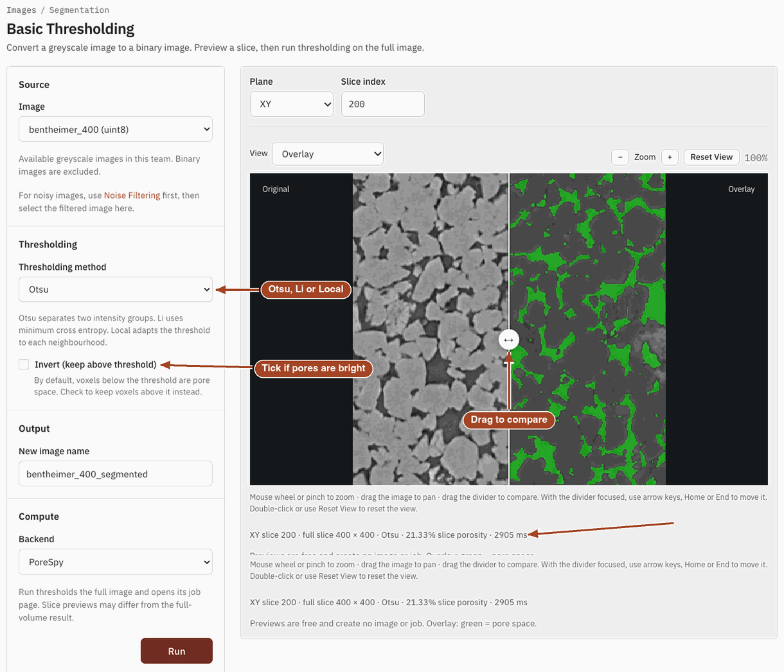Click the Run button
The height and width of the screenshot is (672, 784).
point(177,651)
